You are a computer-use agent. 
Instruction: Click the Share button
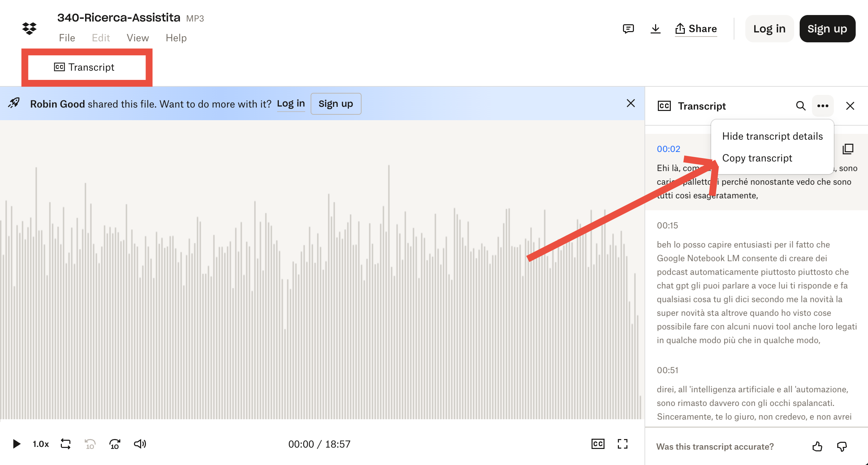(x=696, y=29)
